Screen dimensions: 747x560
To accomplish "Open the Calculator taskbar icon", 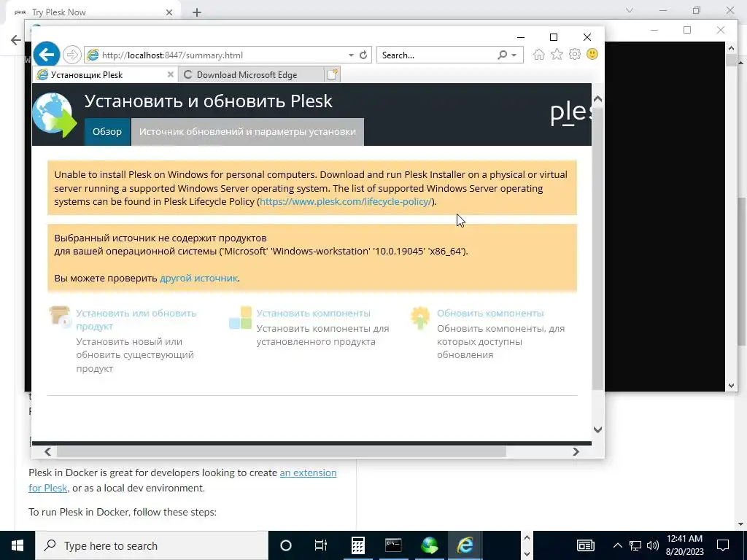I will tap(357, 545).
